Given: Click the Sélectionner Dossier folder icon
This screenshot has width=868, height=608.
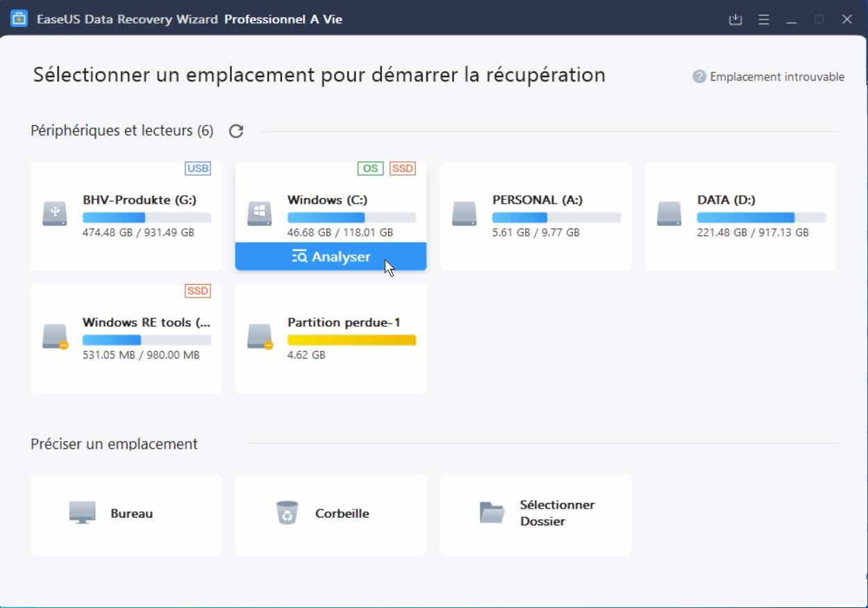Looking at the screenshot, I should 492,513.
